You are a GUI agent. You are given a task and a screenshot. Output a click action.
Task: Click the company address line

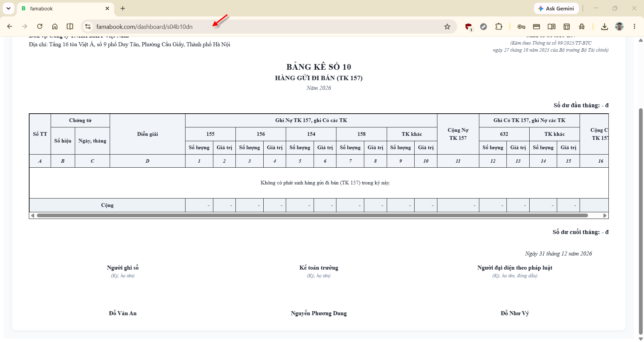129,44
